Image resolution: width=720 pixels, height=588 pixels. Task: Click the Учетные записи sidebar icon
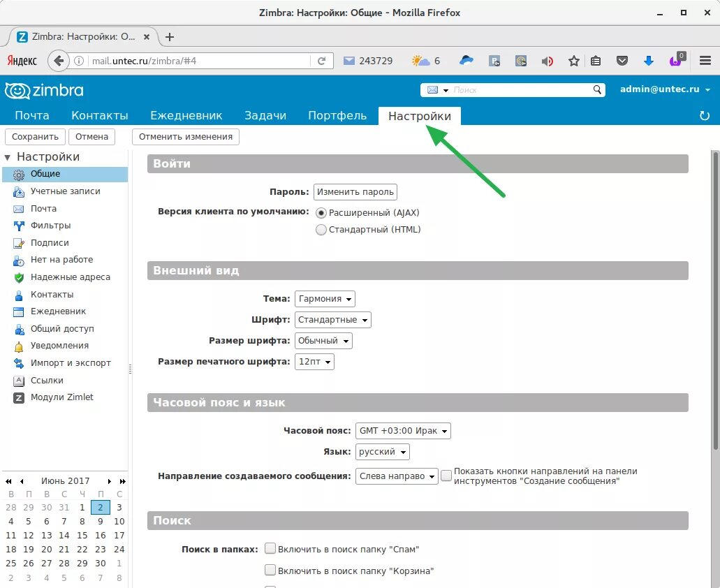(18, 192)
